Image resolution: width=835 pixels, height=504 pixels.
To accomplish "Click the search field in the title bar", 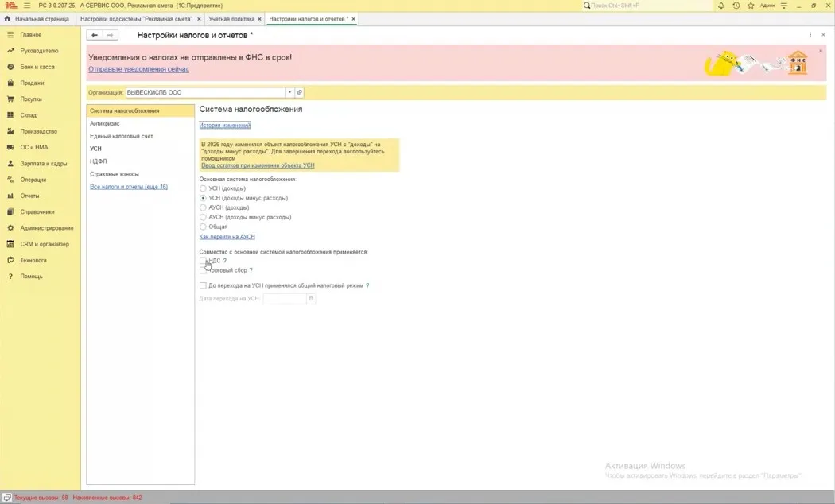I will pyautogui.click(x=647, y=6).
